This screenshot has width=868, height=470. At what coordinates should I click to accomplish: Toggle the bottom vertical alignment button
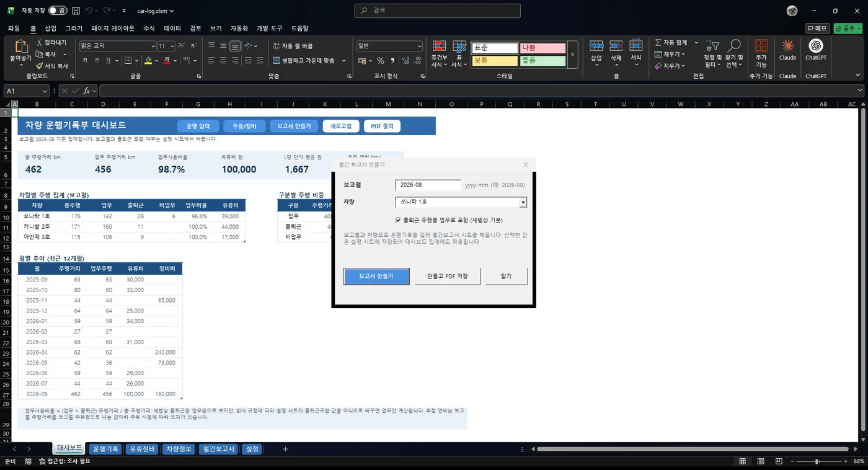point(235,46)
